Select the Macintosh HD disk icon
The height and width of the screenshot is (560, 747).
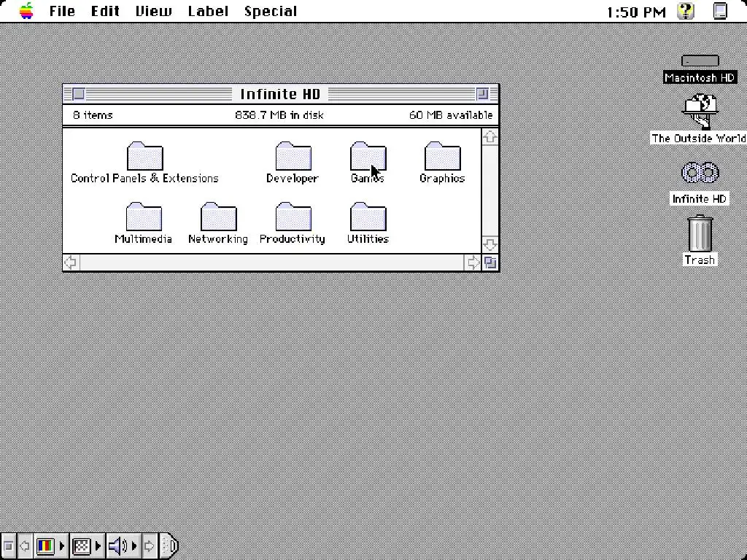(700, 61)
